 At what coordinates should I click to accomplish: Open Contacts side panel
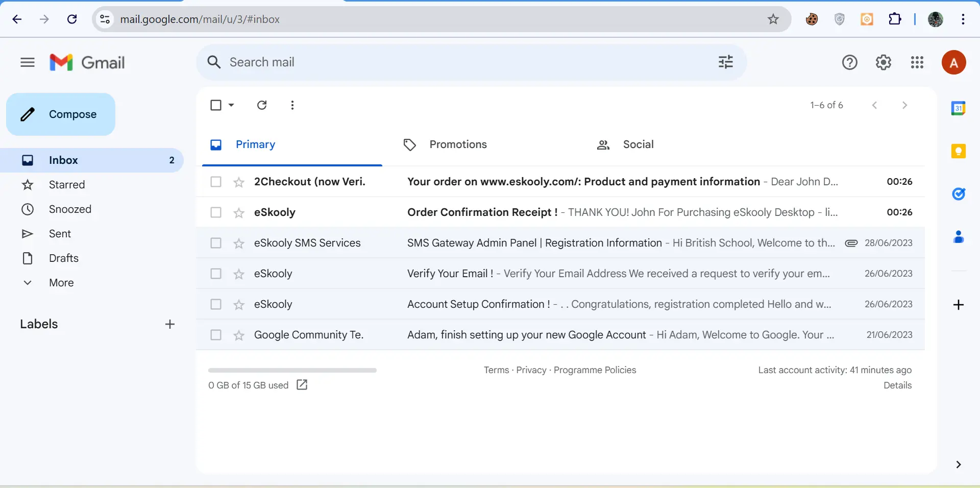pyautogui.click(x=958, y=237)
